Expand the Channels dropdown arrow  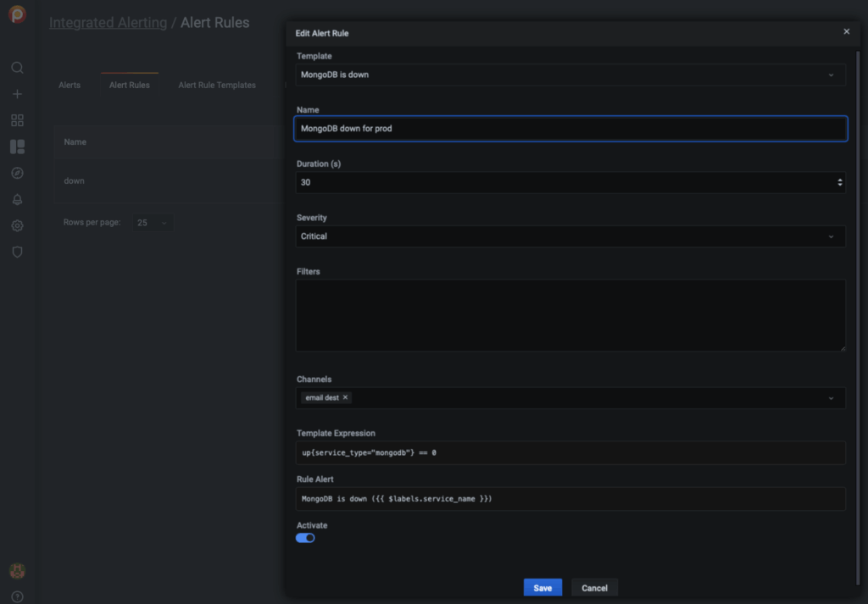[830, 398]
